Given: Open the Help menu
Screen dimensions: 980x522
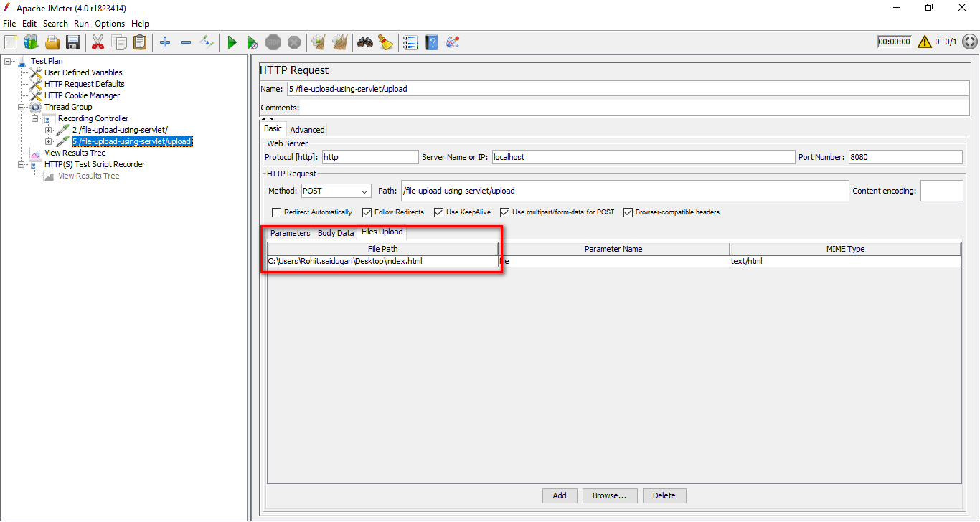Looking at the screenshot, I should click(140, 24).
